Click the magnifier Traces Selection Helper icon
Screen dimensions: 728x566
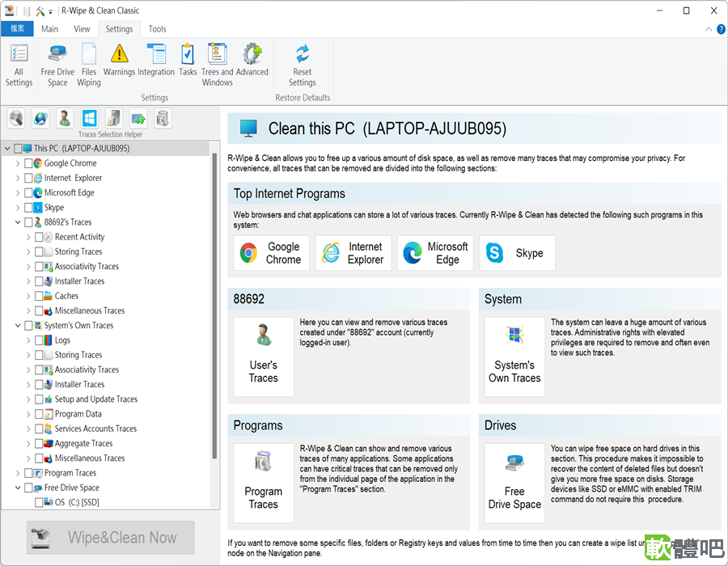point(16,118)
